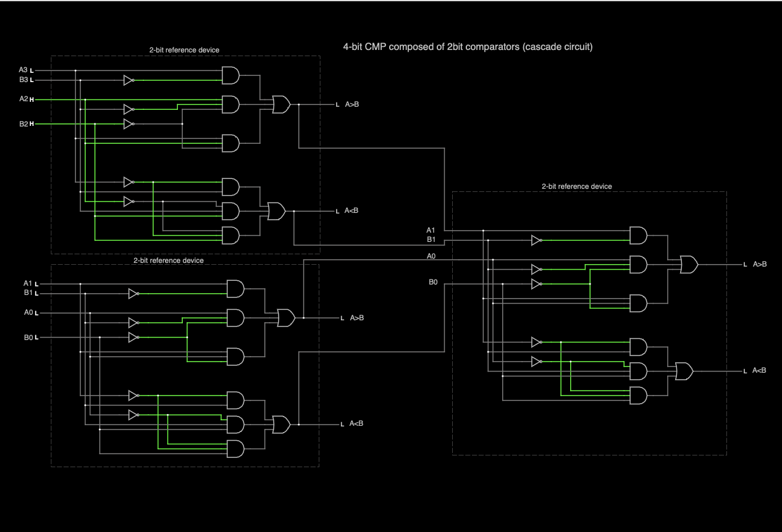Click the OR gate driving the upper A<B output
Screen dimensions: 782x532
click(x=276, y=211)
